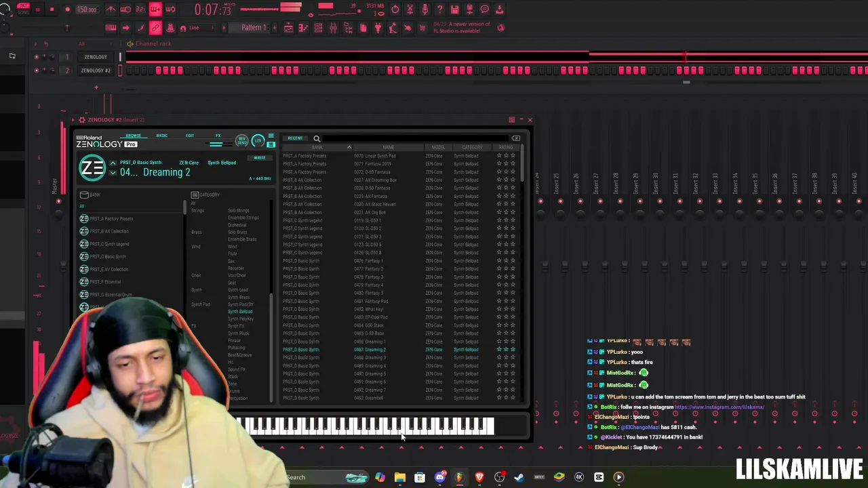Image resolution: width=868 pixels, height=488 pixels.
Task: Clear the preset search field
Action: 516,138
